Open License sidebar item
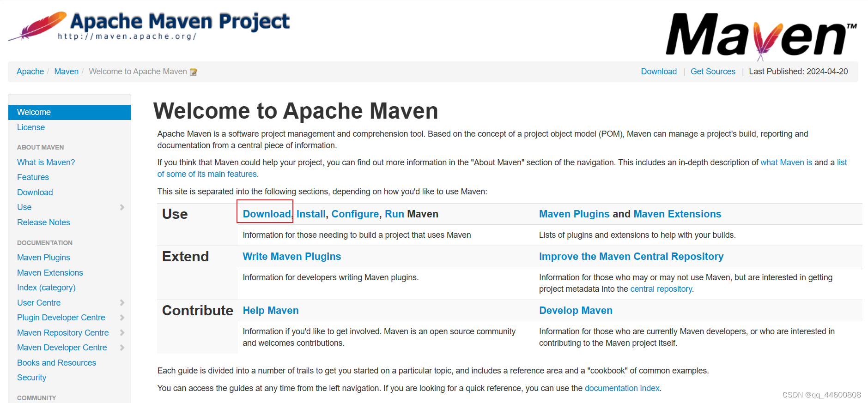Screen dimensions: 868x403 pos(31,127)
